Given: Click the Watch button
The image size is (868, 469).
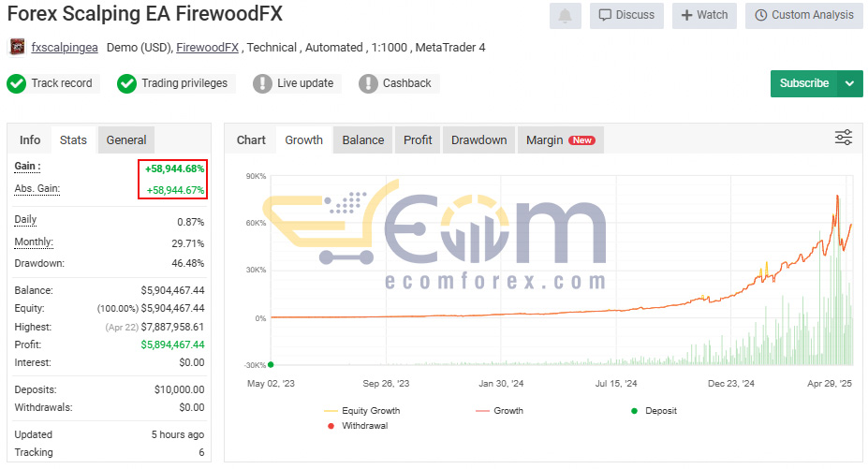Looking at the screenshot, I should point(704,16).
